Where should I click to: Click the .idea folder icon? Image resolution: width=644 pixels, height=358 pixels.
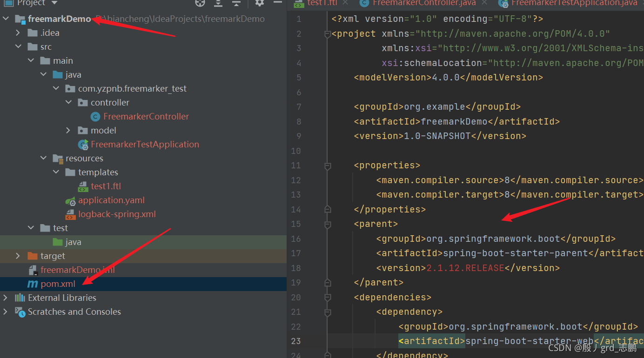tap(33, 33)
